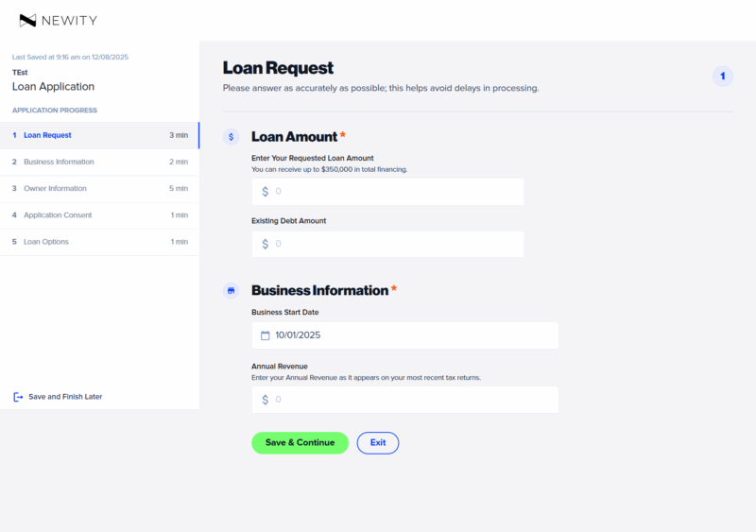Screen dimensions: 756x532
Task: Click the storefront icon beside Business Information heading
Action: pyautogui.click(x=231, y=290)
